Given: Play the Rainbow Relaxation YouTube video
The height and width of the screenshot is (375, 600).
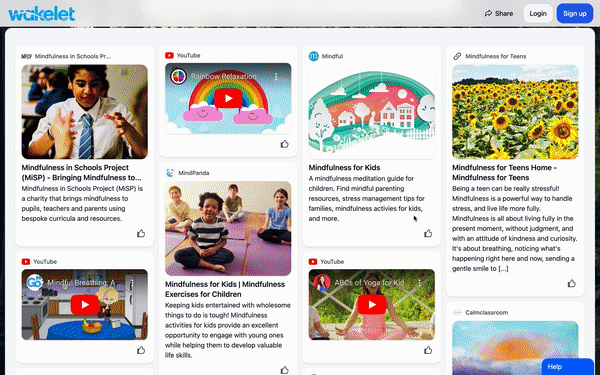Looking at the screenshot, I should click(228, 98).
